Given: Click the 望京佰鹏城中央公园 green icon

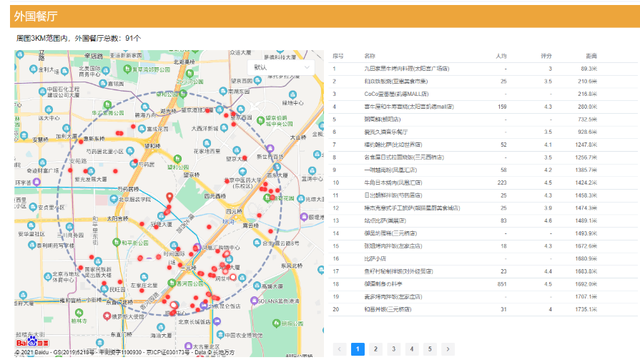Looking at the screenshot, I should (260, 120).
